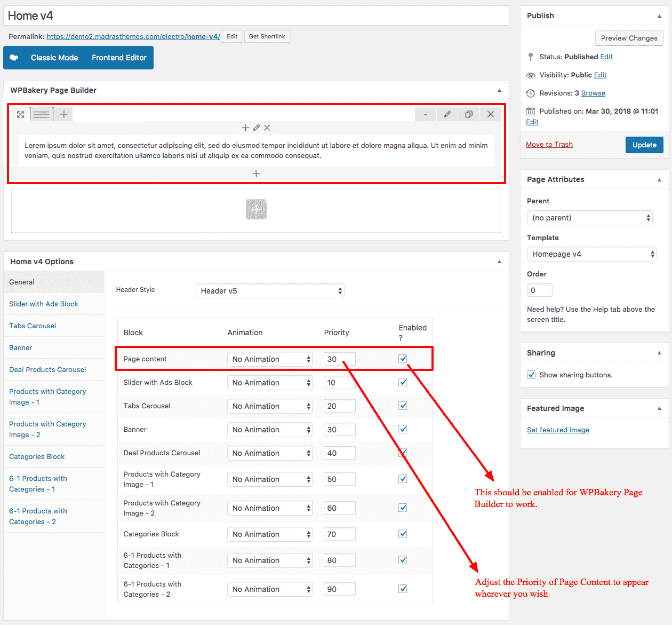Click the large add element plus button
Image resolution: width=672 pixels, height=625 pixels.
[256, 209]
